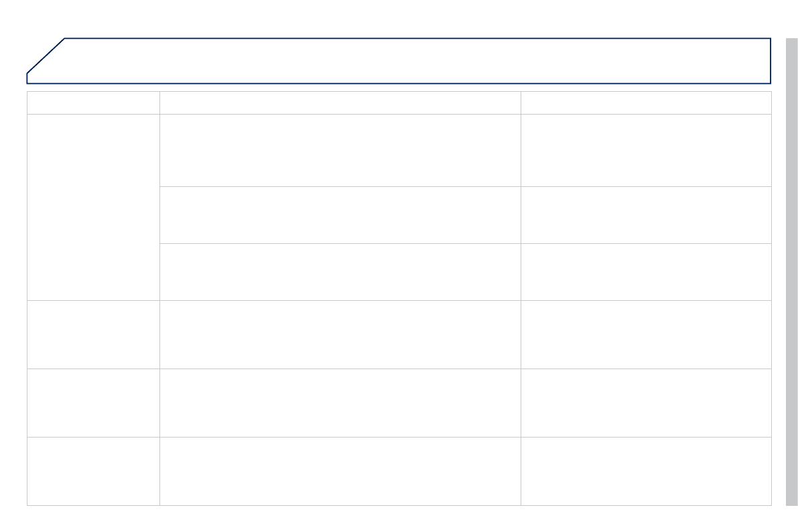
Task: Click middle column's third cell below header
Action: click(x=340, y=272)
